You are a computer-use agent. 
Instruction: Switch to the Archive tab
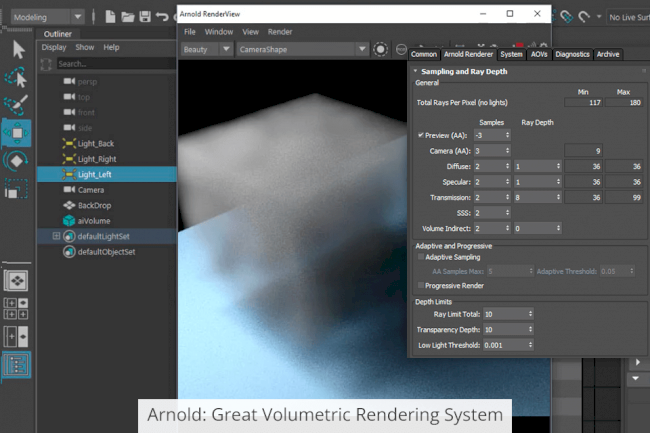(x=608, y=54)
